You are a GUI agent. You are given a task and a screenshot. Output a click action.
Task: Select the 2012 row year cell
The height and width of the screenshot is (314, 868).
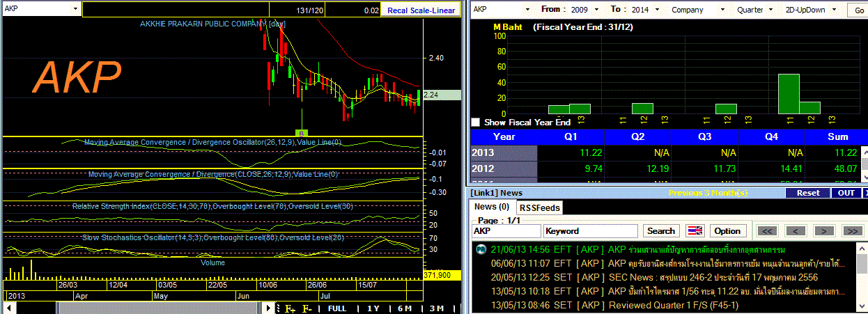[x=504, y=169]
